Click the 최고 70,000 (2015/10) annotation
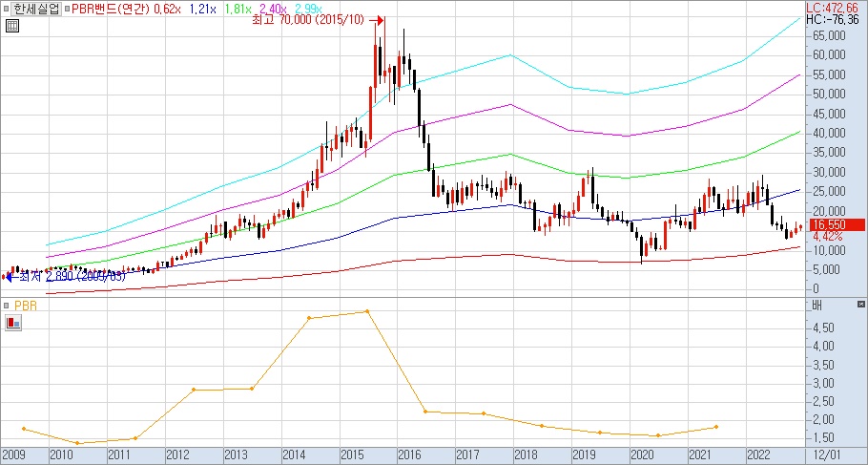The image size is (868, 465). (308, 20)
